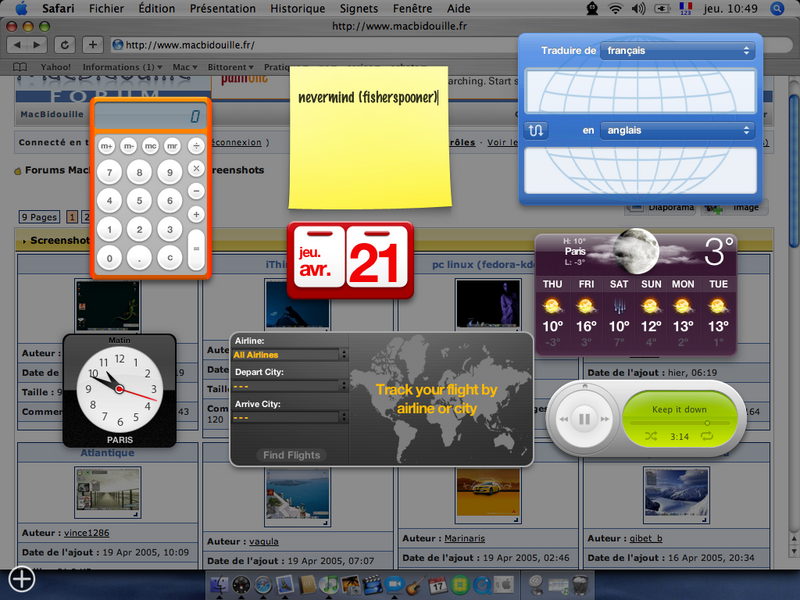Viewport: 800px width, 600px height.
Task: Click the battery status icon
Action: (x=662, y=9)
